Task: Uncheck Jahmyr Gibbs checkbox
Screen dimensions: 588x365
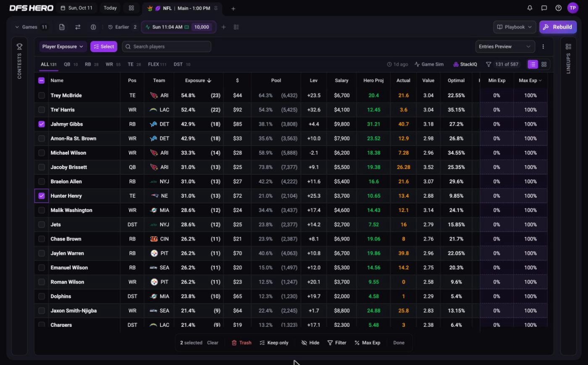Action: [x=42, y=124]
